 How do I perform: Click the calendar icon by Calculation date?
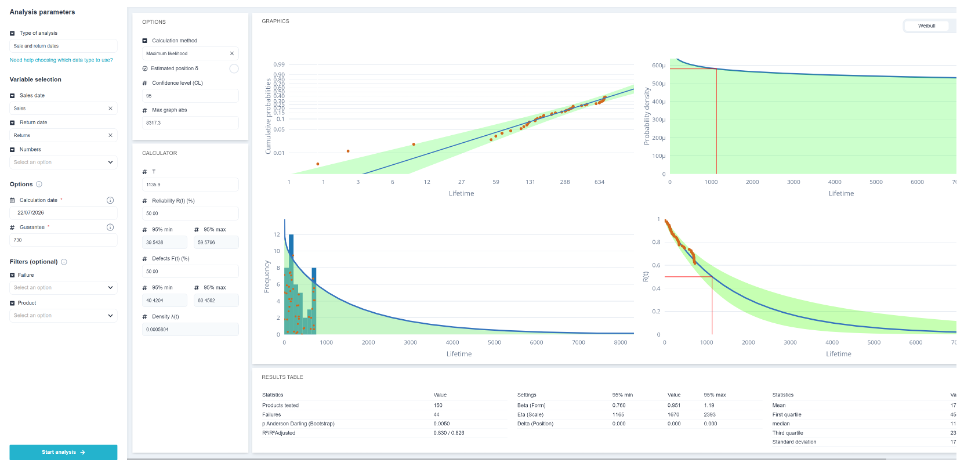13,200
